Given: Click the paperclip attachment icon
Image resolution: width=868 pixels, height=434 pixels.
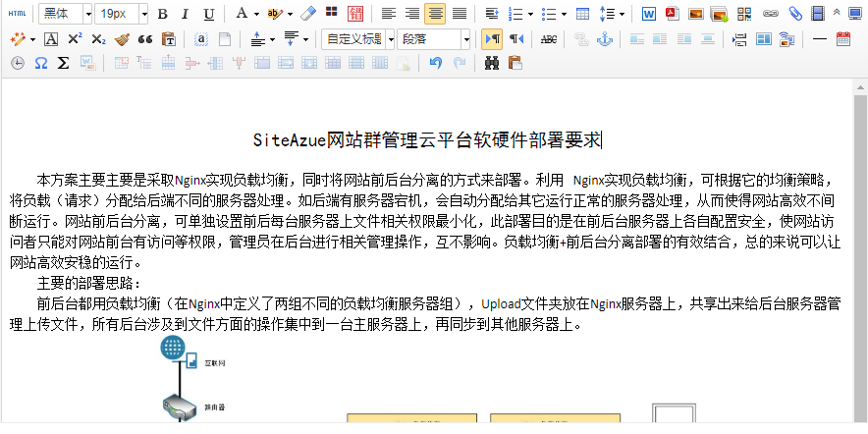Looking at the screenshot, I should point(794,14).
